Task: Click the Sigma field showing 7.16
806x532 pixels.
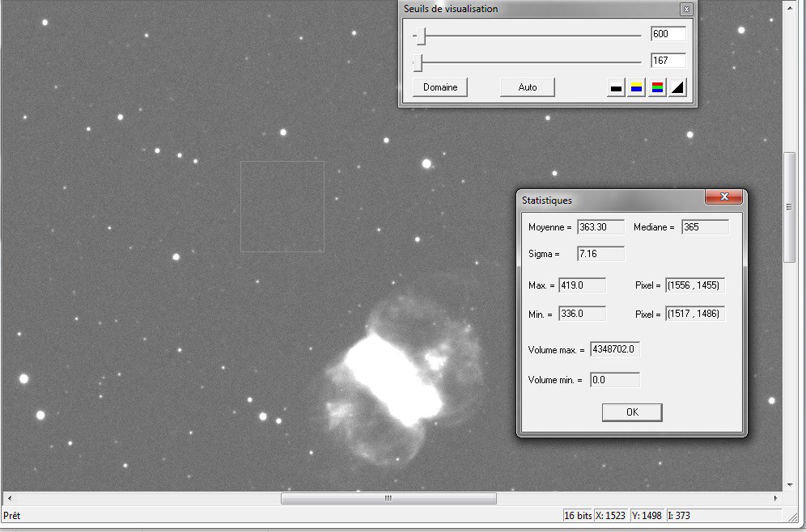Action: pos(600,254)
